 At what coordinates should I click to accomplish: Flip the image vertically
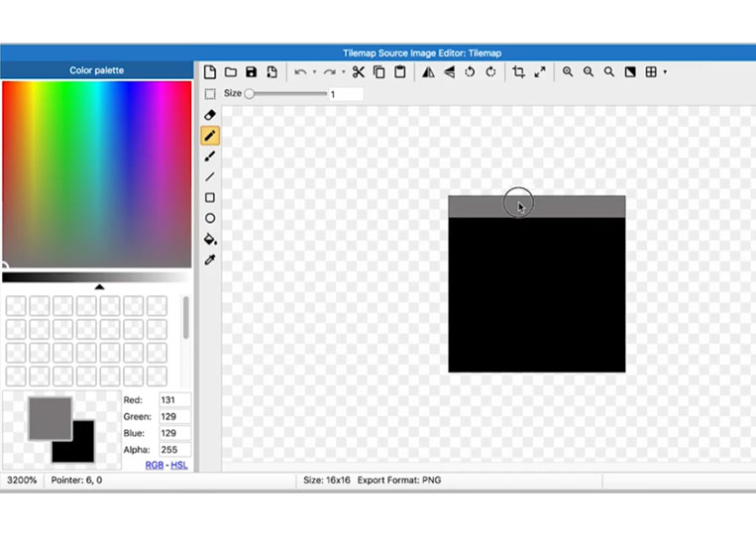pyautogui.click(x=450, y=72)
